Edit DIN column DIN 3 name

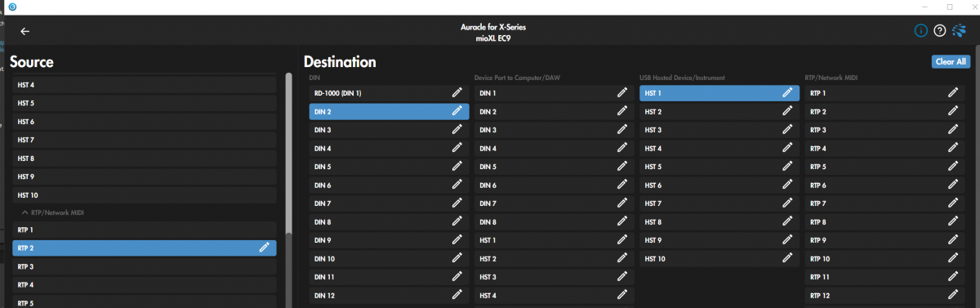457,130
